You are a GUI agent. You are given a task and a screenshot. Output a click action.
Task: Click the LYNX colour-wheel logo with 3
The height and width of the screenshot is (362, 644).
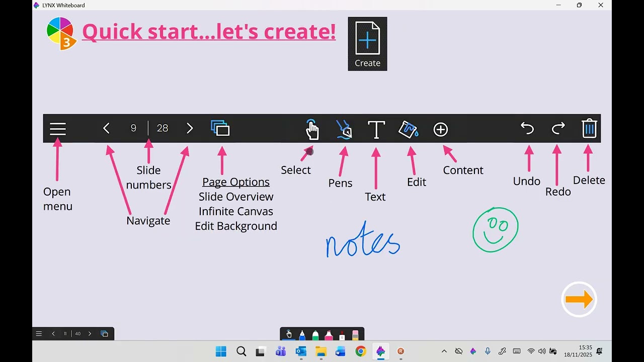pos(61,33)
